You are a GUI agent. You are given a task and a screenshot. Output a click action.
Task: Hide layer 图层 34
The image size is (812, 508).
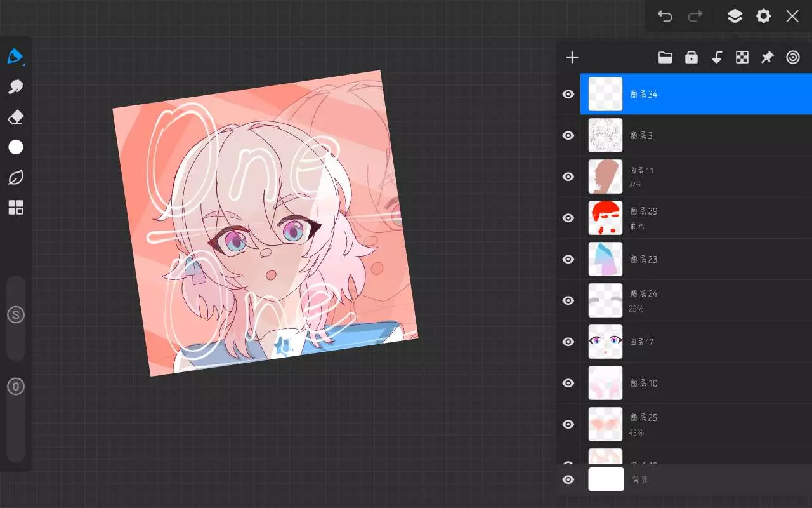click(x=568, y=94)
